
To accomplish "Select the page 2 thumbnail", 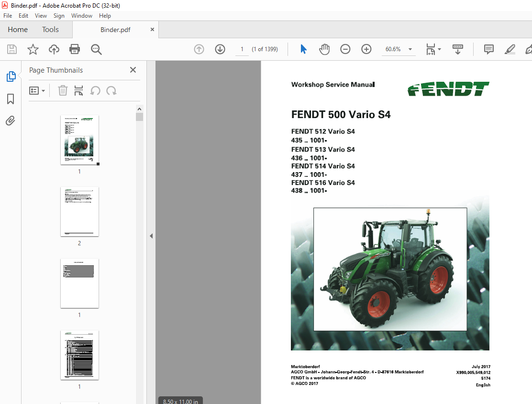I will tap(79, 211).
